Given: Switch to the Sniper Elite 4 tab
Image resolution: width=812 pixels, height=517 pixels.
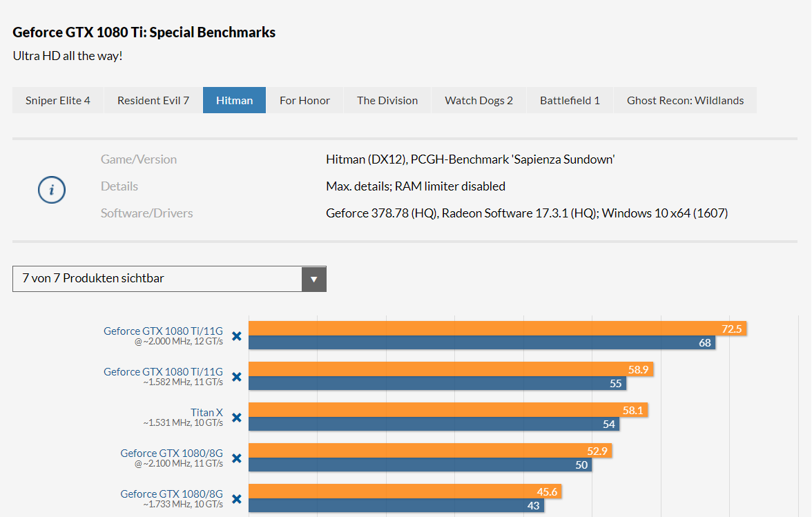Looking at the screenshot, I should 58,100.
